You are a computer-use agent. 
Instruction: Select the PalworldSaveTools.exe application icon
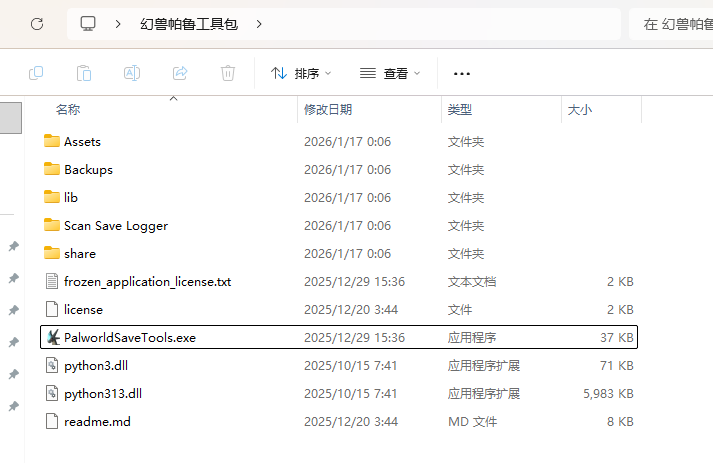(x=53, y=337)
